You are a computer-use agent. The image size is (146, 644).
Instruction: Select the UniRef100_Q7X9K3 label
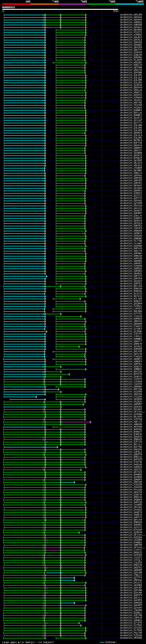131,329
